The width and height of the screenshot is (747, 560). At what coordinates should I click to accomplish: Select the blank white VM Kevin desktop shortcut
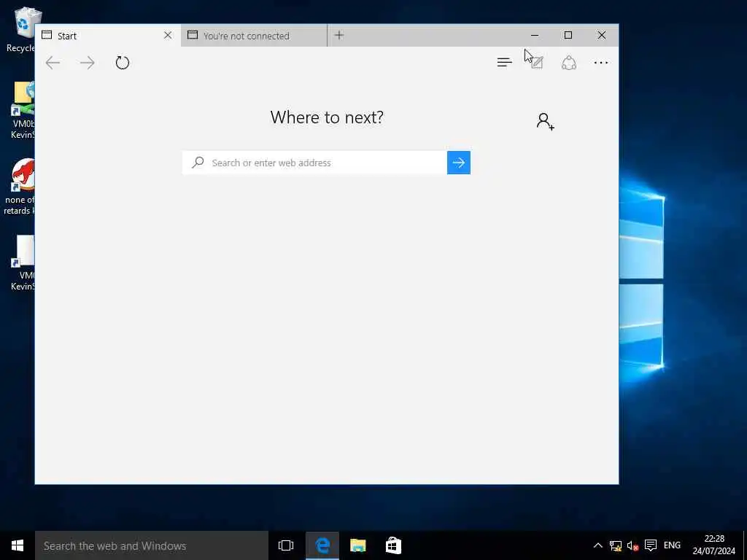(23, 262)
